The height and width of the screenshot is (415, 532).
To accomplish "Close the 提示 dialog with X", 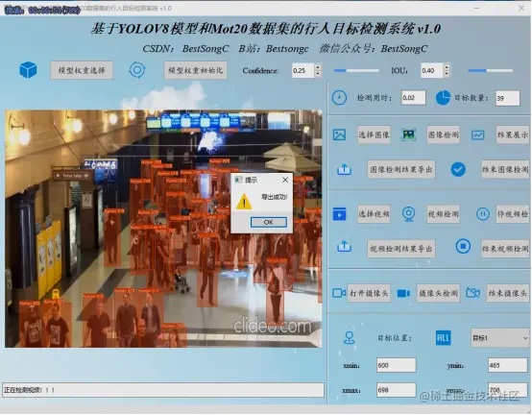I will pyautogui.click(x=285, y=180).
